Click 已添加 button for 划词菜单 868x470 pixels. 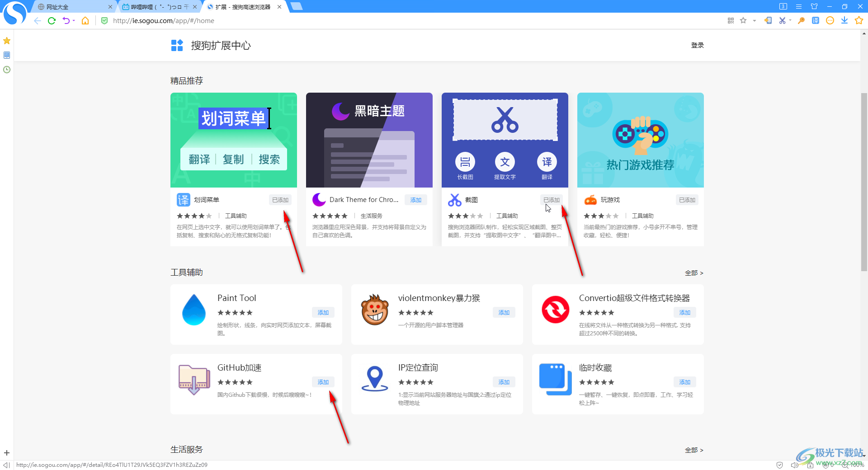coord(280,200)
